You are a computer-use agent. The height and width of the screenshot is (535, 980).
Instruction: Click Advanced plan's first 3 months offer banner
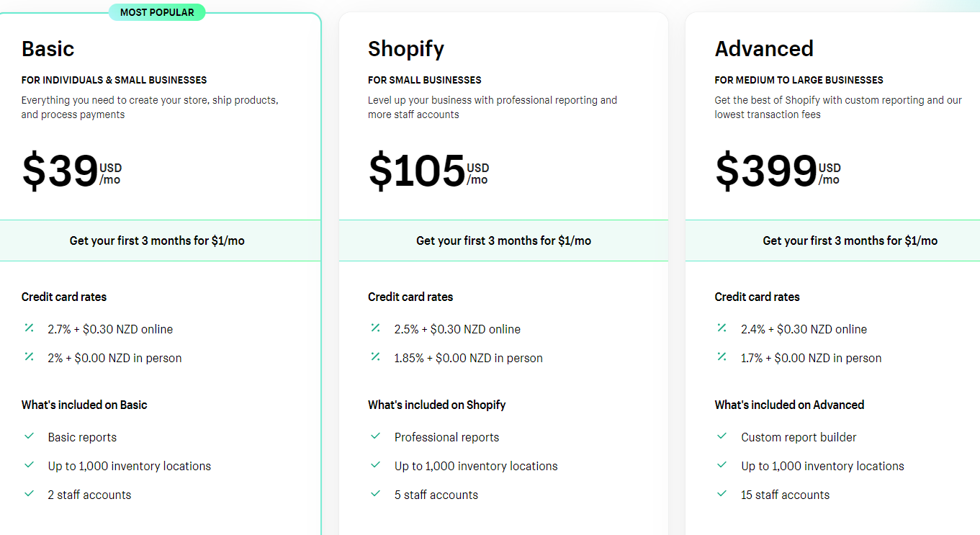850,240
